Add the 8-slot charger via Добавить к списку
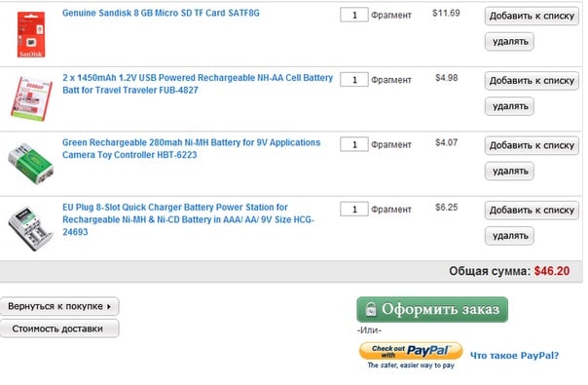The width and height of the screenshot is (588, 385). (x=532, y=211)
